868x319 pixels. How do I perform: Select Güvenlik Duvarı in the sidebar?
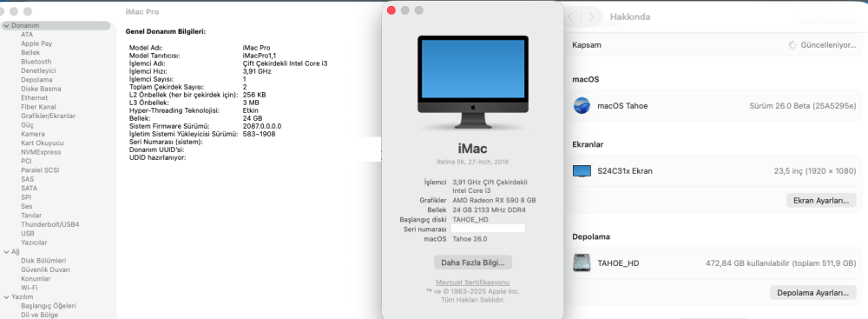click(x=45, y=269)
